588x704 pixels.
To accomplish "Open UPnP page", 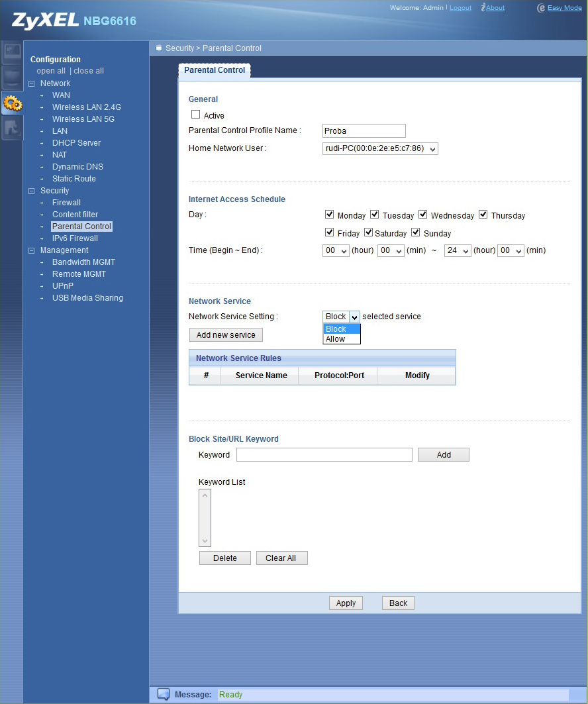I will click(63, 285).
